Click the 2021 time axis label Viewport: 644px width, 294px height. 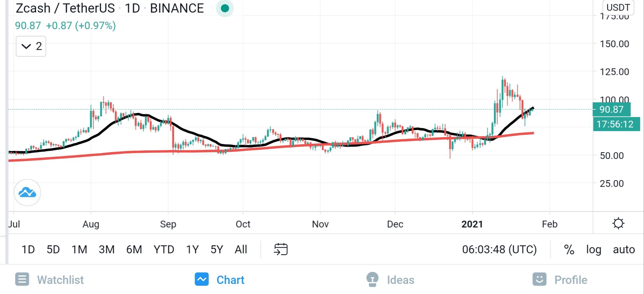pos(472,224)
